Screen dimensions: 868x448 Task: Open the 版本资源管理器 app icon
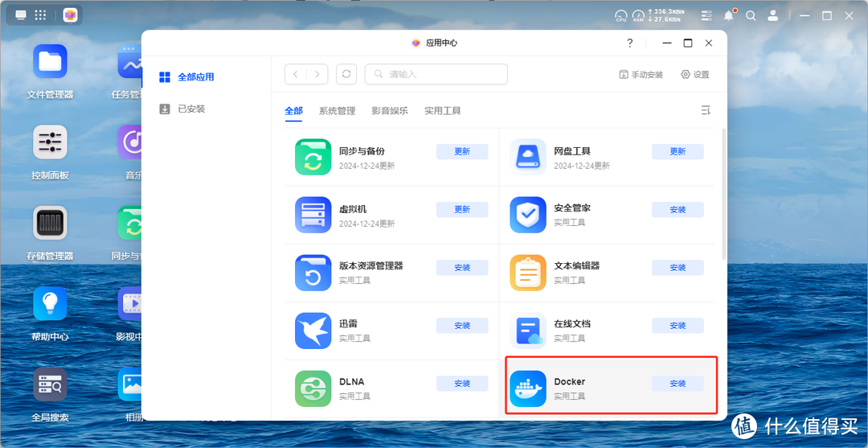(x=313, y=273)
